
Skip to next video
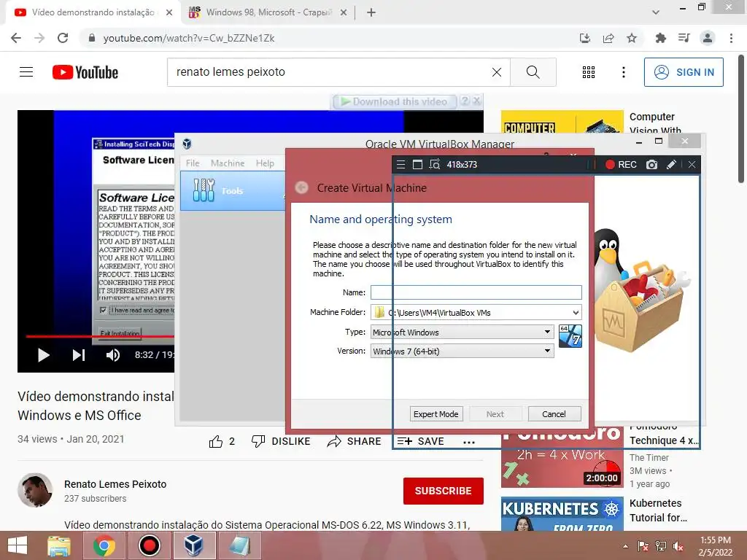click(79, 355)
